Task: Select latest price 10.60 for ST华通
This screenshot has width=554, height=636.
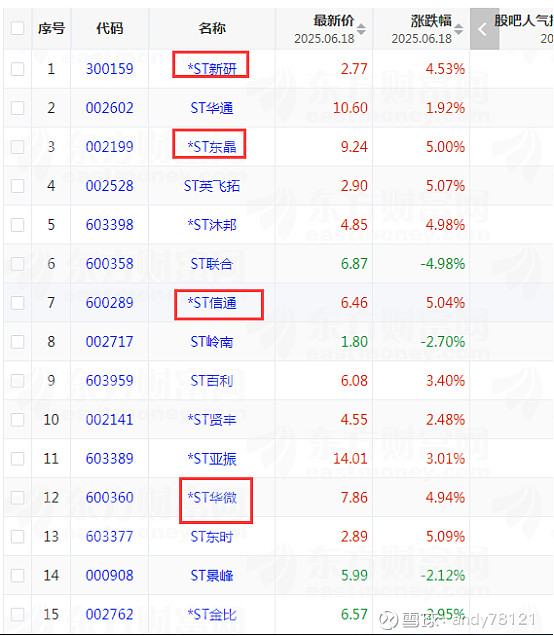Action: pos(350,108)
